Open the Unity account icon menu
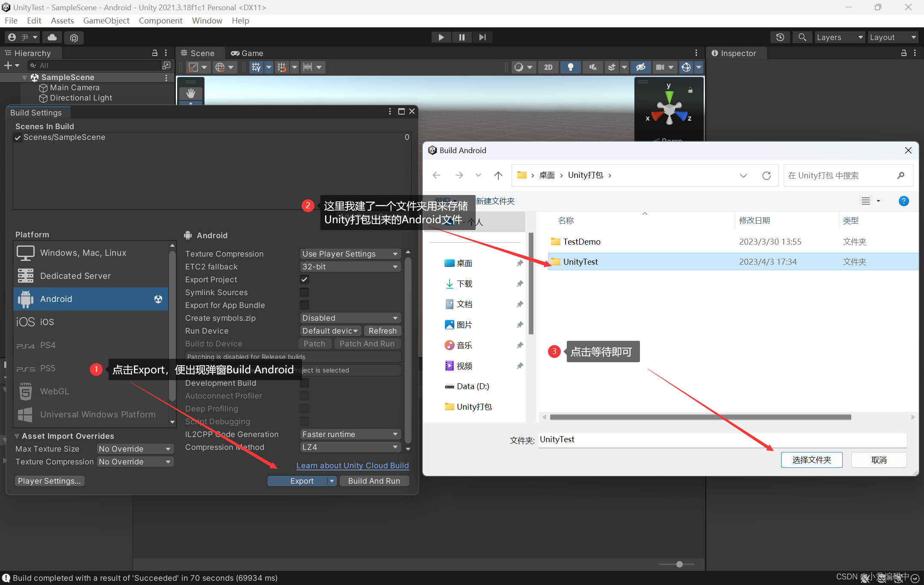This screenshot has width=924, height=585. 22,37
